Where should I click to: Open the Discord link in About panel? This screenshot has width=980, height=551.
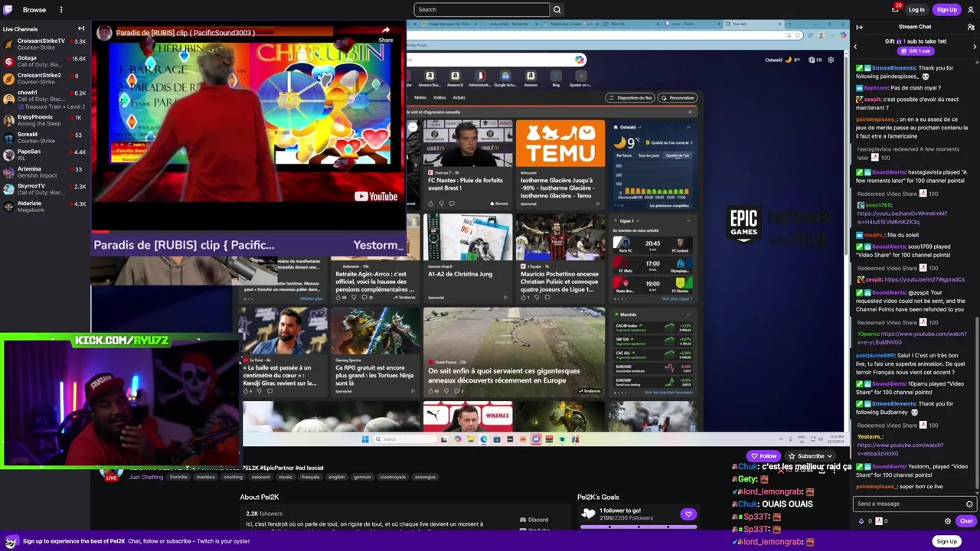[534, 520]
